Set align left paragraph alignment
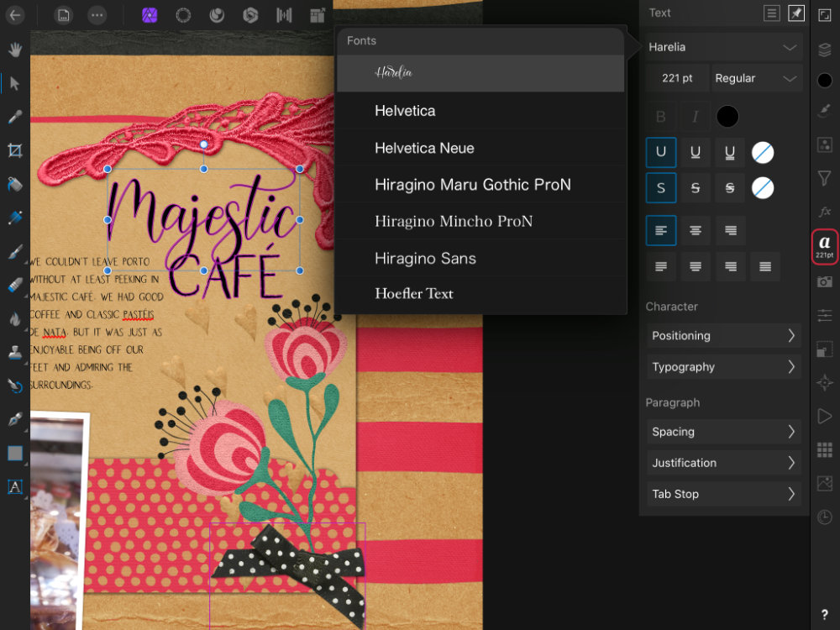The width and height of the screenshot is (840, 630). point(661,230)
